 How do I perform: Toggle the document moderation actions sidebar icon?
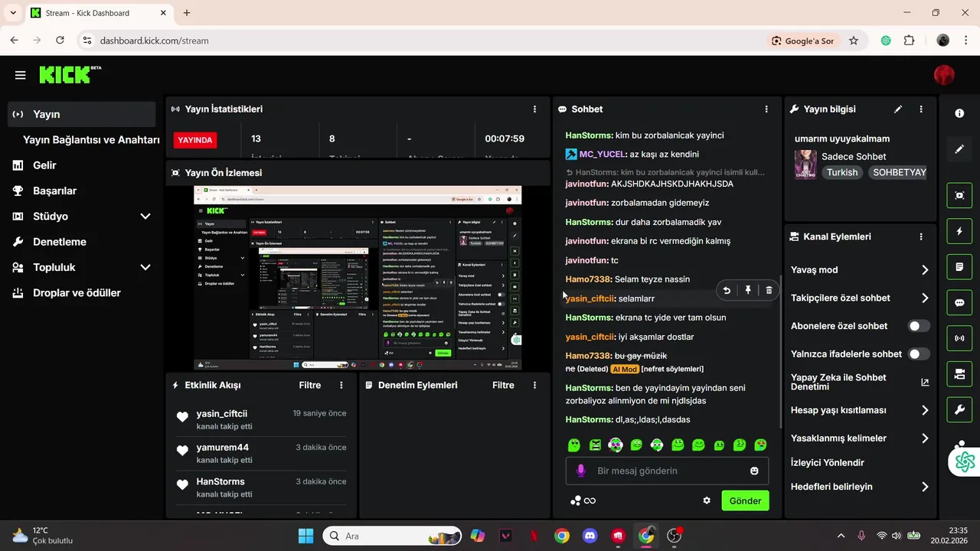click(959, 267)
